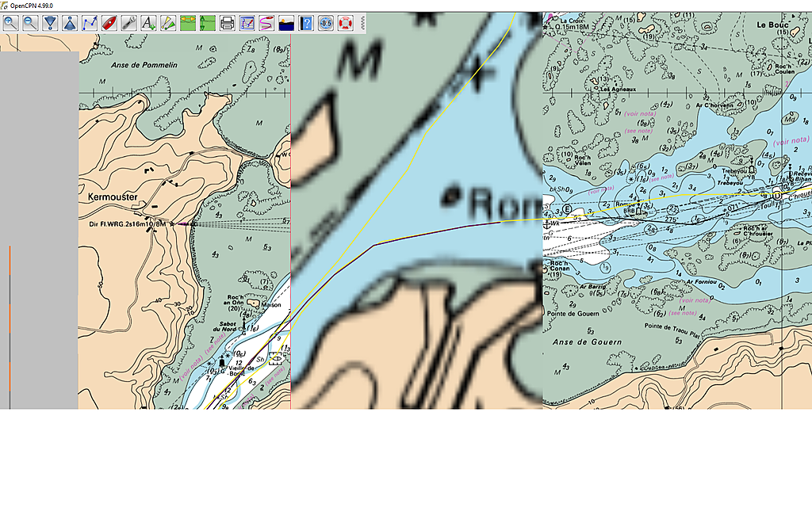Toggle the tidal currents icon (horizontal arrows)
The image size is (812, 519).
coord(188,23)
